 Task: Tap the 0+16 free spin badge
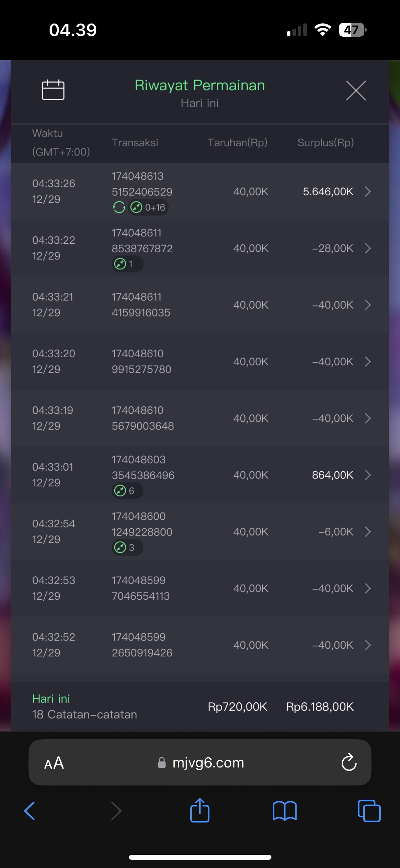pos(149,207)
